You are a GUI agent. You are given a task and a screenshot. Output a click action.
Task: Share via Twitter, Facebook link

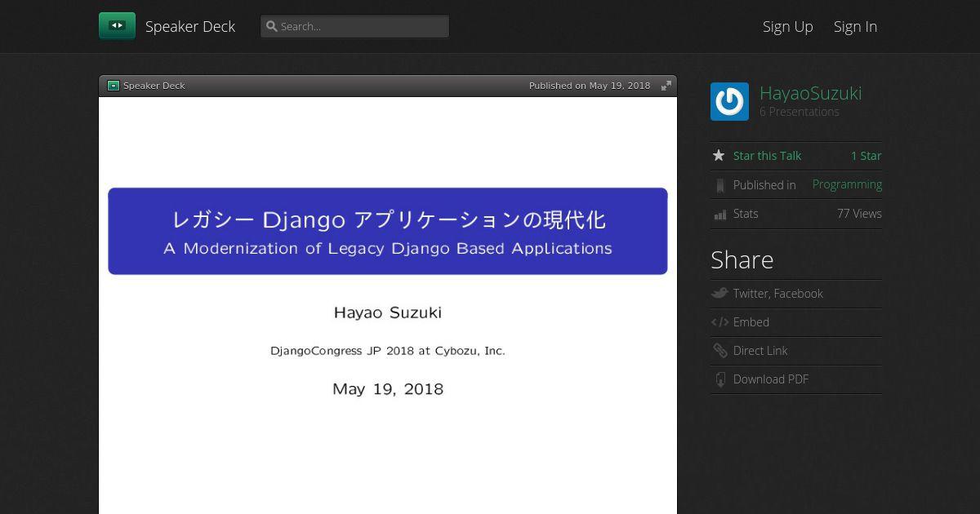click(x=778, y=294)
